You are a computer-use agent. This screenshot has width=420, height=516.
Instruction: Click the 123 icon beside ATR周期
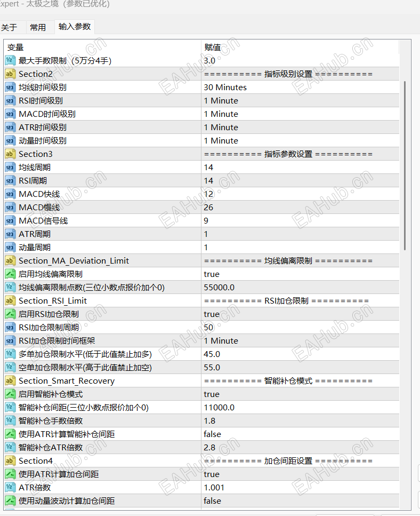10,234
